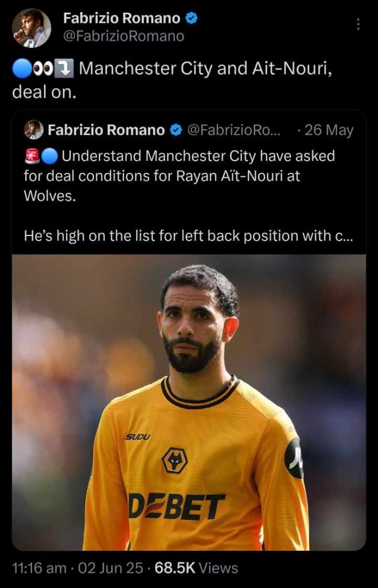Click the main tweet text 'deal on.'
378x588 pixels.
[44, 92]
